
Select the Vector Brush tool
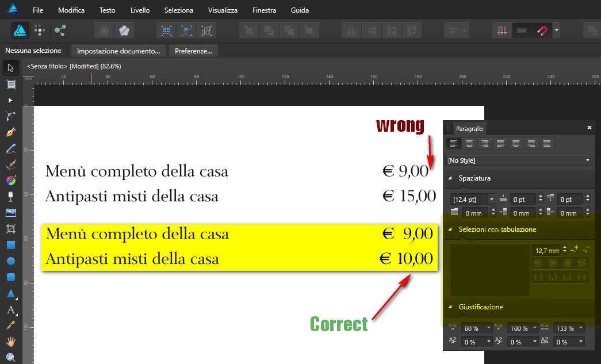click(11, 165)
